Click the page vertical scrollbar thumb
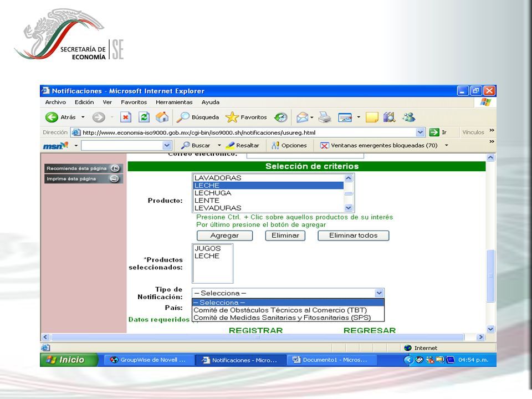 (x=490, y=275)
